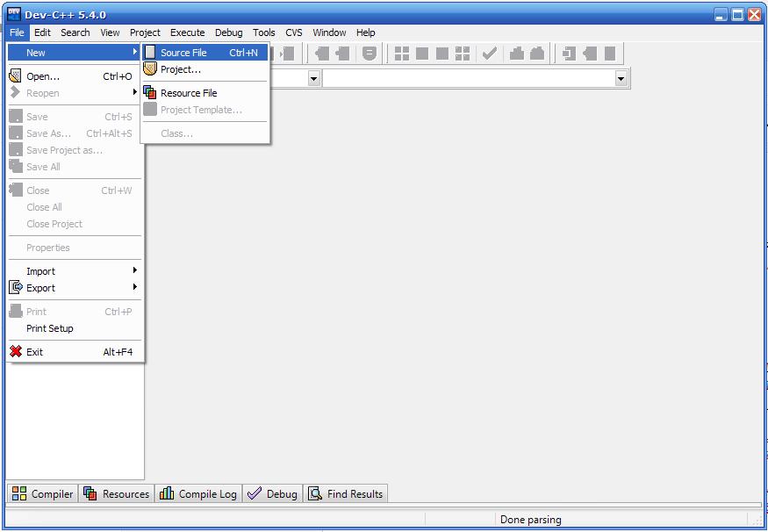Open the View menu
The image size is (768, 532).
110,32
